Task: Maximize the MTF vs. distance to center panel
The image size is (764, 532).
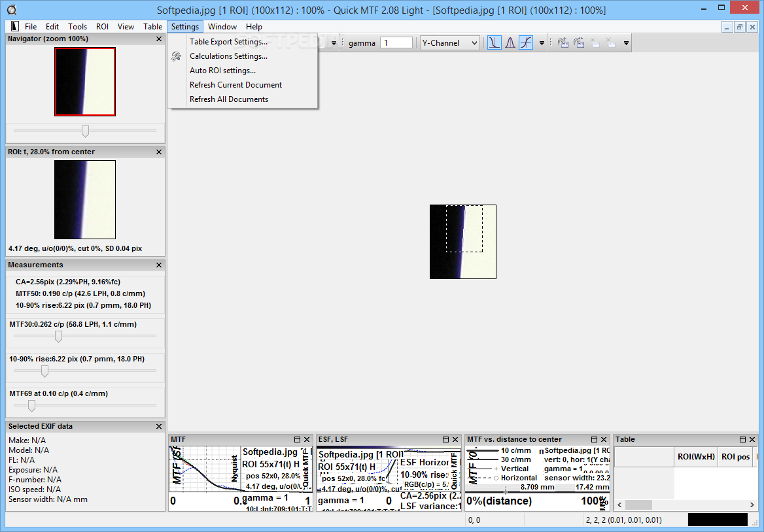Action: point(594,439)
